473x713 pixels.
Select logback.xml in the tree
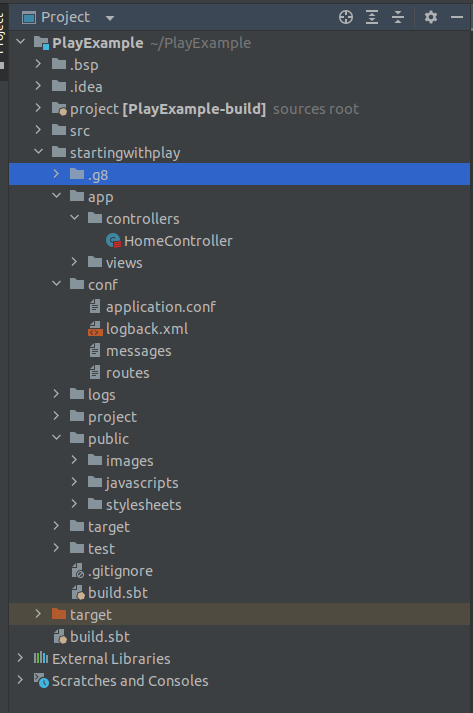(147, 329)
